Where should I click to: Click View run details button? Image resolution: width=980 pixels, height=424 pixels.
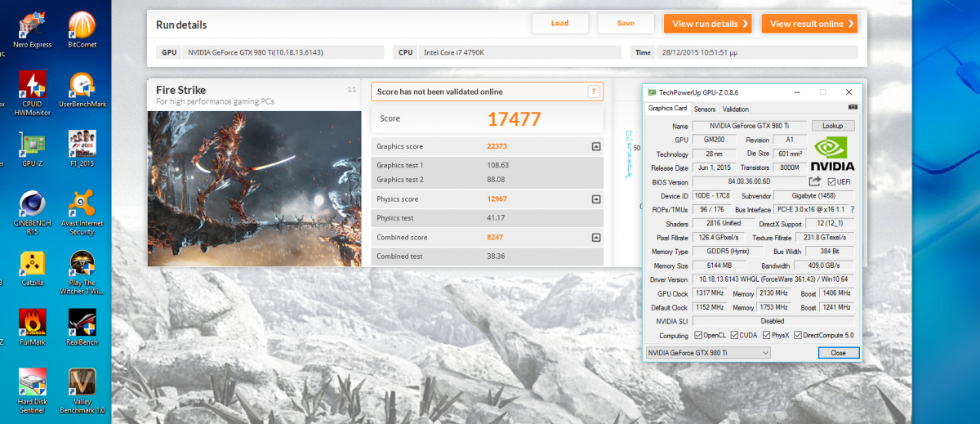click(707, 24)
